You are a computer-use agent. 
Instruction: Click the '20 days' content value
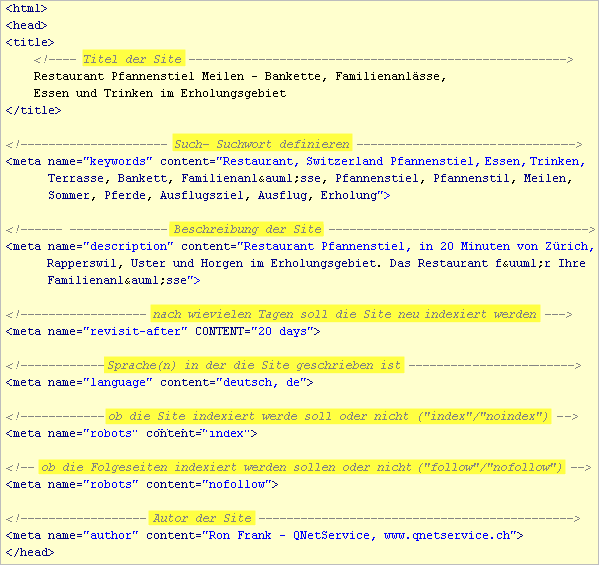coord(283,331)
